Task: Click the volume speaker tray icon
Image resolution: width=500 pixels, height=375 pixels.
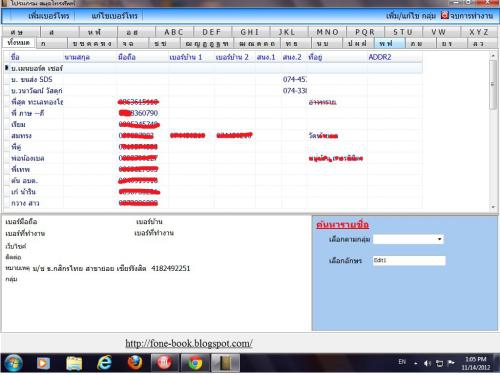Action: (427, 363)
